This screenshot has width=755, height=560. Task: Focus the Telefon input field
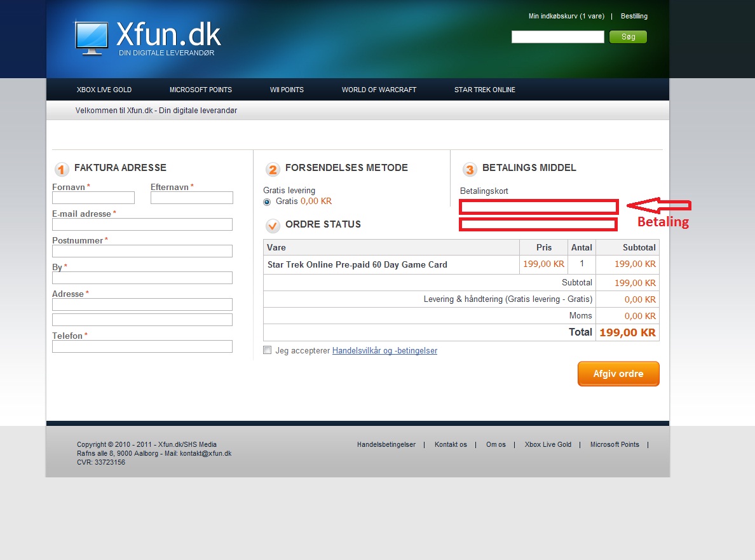tap(142, 346)
